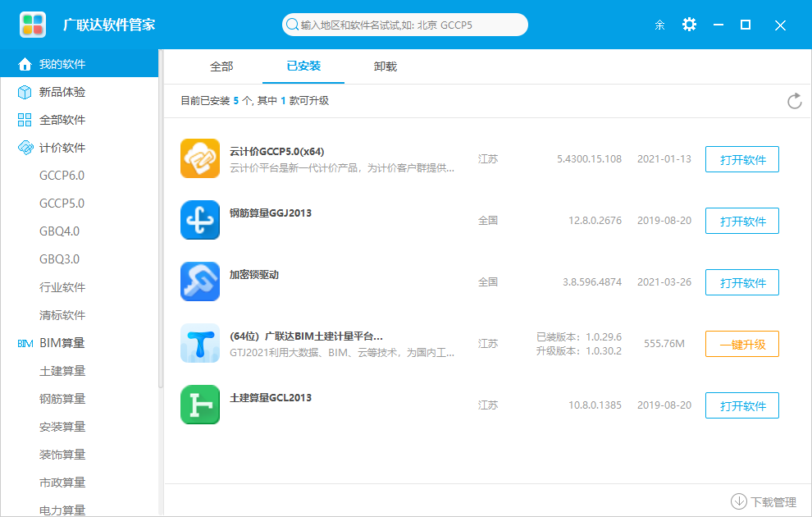Viewport: 812px width, 517px height.
Task: Click the search magnifier icon
Action: [x=292, y=25]
